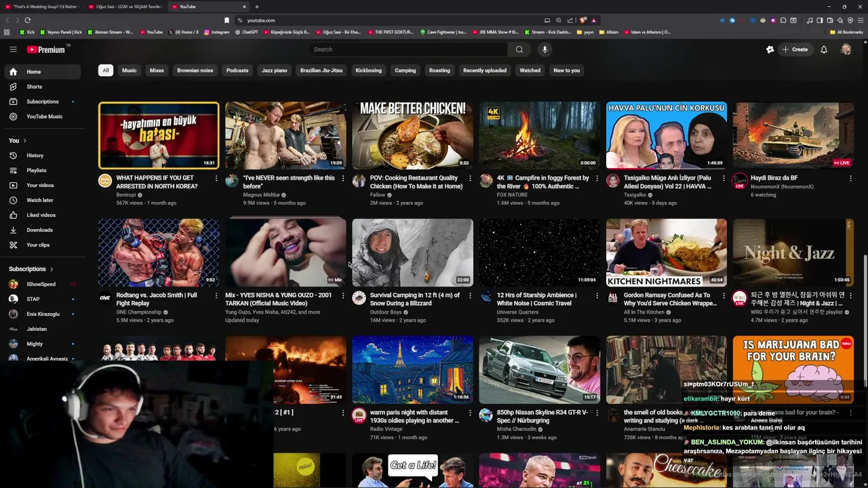Image resolution: width=868 pixels, height=488 pixels.
Task: Open Kitchen Nightmares video thumbnail
Action: click(667, 252)
